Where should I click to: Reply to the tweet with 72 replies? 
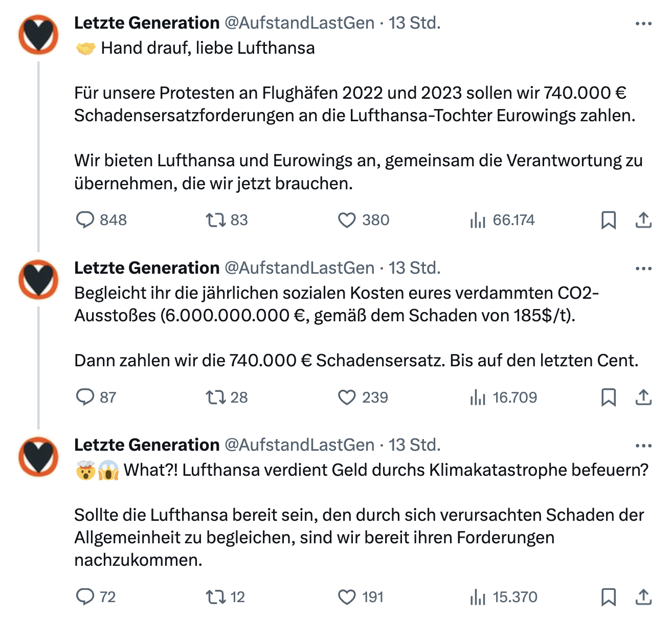coord(85,597)
